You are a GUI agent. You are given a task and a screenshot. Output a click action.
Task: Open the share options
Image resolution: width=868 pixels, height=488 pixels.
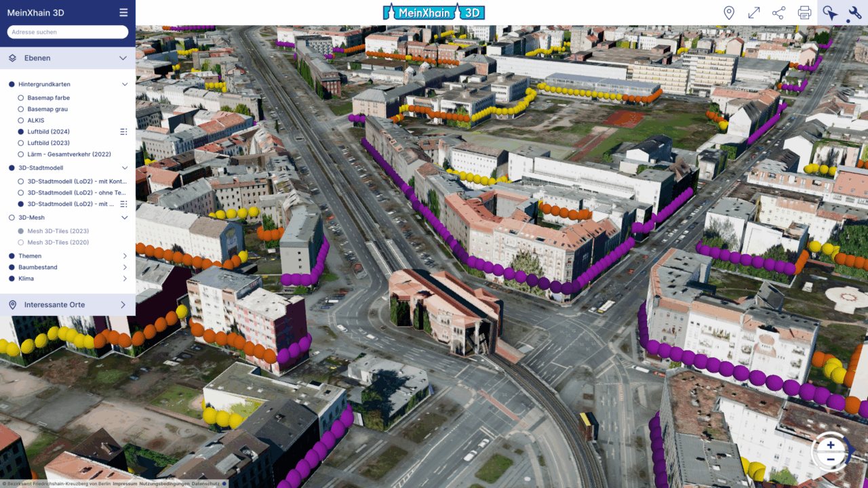coord(778,12)
